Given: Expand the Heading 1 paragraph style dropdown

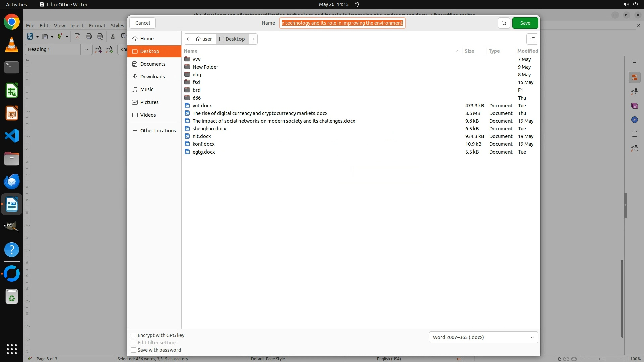Looking at the screenshot, I should click(x=86, y=49).
